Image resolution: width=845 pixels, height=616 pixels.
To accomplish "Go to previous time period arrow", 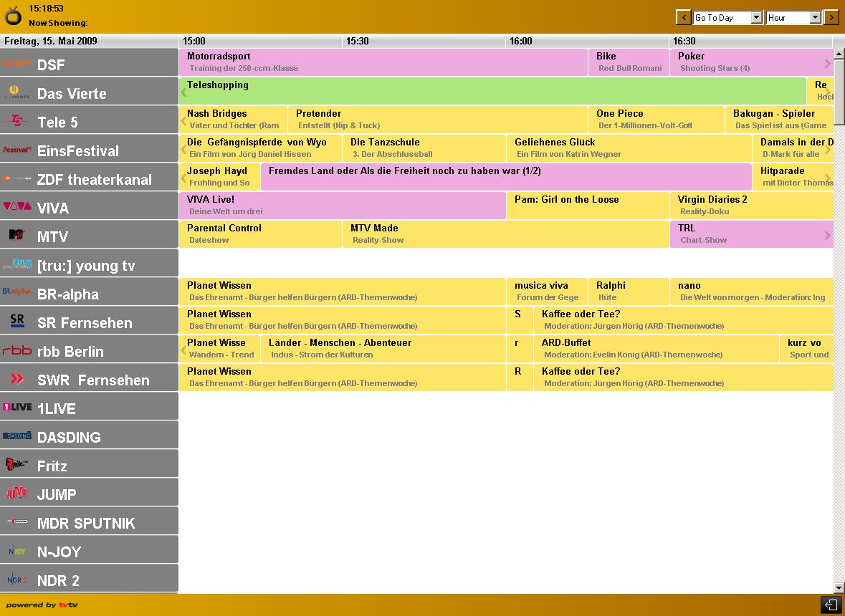I will (684, 17).
